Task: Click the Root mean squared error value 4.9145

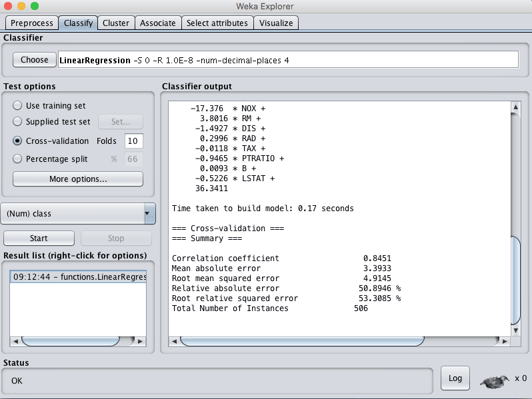Action: [x=377, y=278]
